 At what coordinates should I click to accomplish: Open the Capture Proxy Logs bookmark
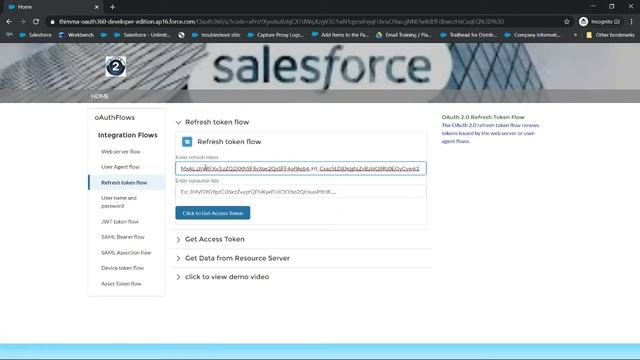[276, 35]
